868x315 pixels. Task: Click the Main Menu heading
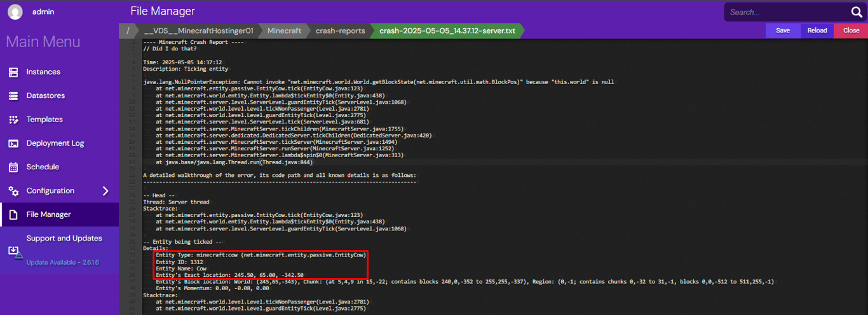pos(43,42)
